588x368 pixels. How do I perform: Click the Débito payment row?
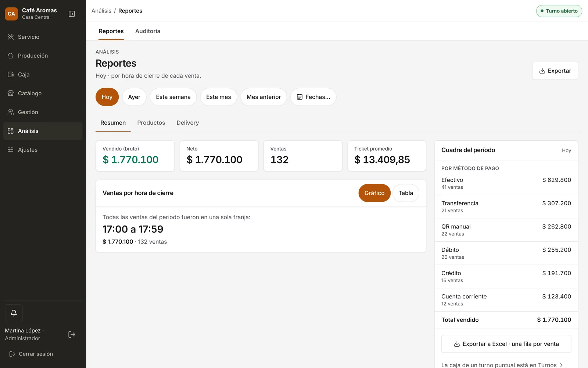point(506,253)
